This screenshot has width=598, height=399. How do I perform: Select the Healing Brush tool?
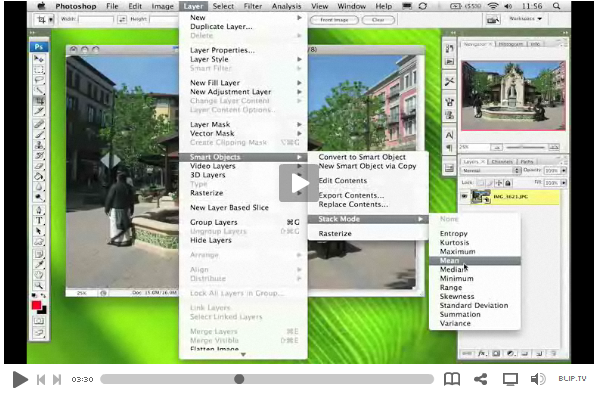(39, 124)
